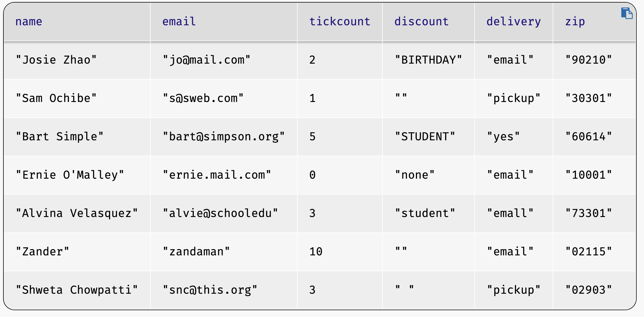Select the "STUDENT" discount cell

[428, 137]
